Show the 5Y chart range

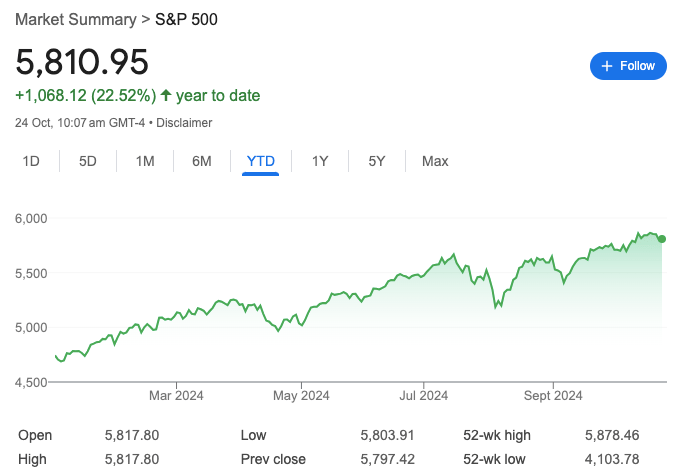(377, 161)
